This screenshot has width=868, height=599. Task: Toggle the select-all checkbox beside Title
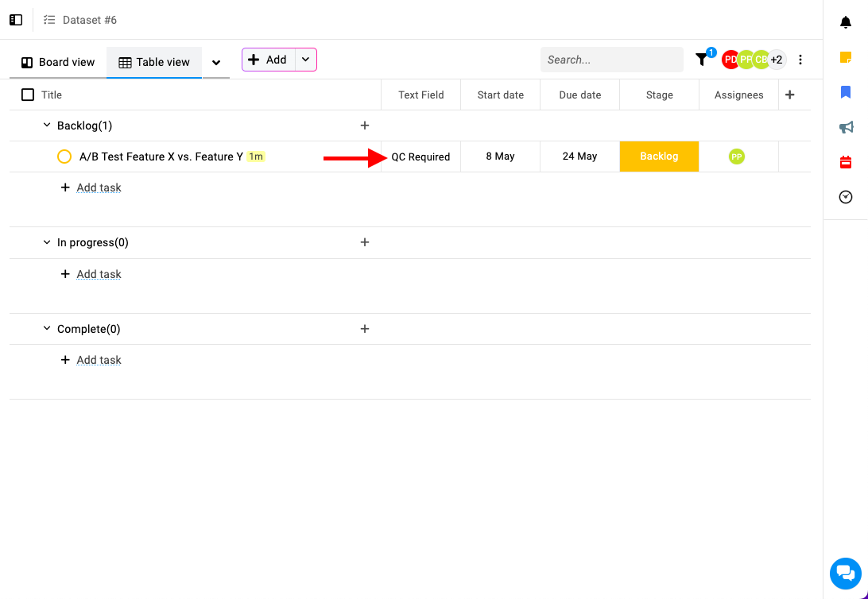point(27,95)
